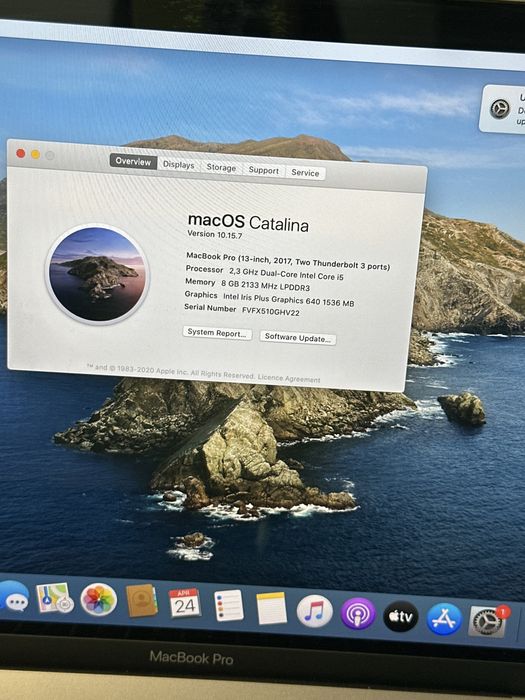Click the macOS Catalina title
Image resolution: width=525 pixels, height=700 pixels.
coord(248,222)
